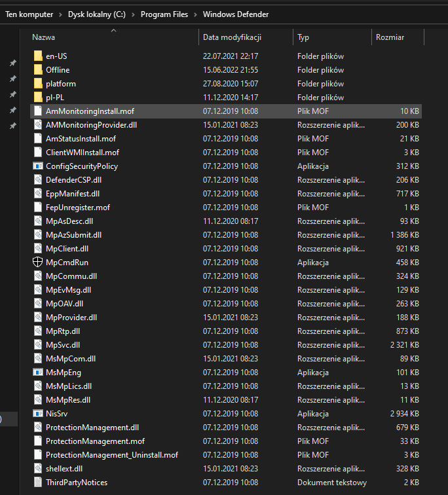The width and height of the screenshot is (448, 495).
Task: Click the en-US folder icon
Action: (38, 56)
